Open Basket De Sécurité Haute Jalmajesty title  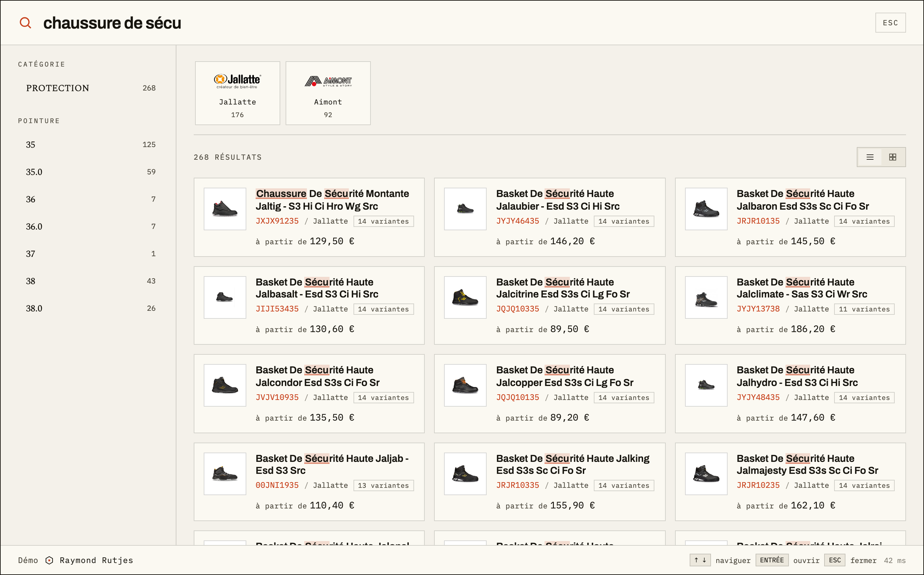pyautogui.click(x=808, y=464)
